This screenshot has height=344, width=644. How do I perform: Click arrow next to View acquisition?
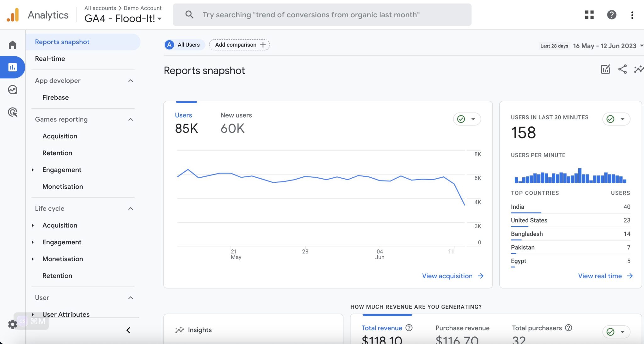(480, 276)
